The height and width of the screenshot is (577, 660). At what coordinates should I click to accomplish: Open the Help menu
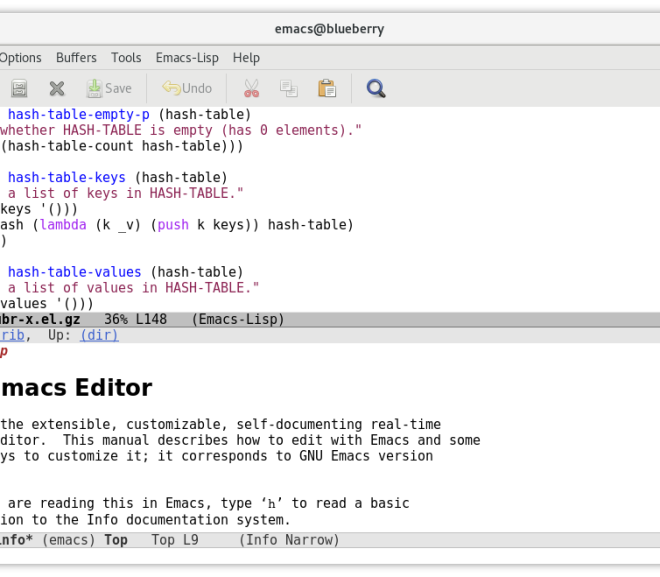pos(246,58)
